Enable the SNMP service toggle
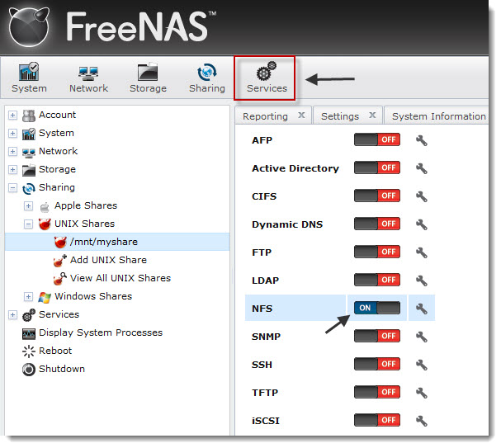The height and width of the screenshot is (448, 501). point(377,336)
